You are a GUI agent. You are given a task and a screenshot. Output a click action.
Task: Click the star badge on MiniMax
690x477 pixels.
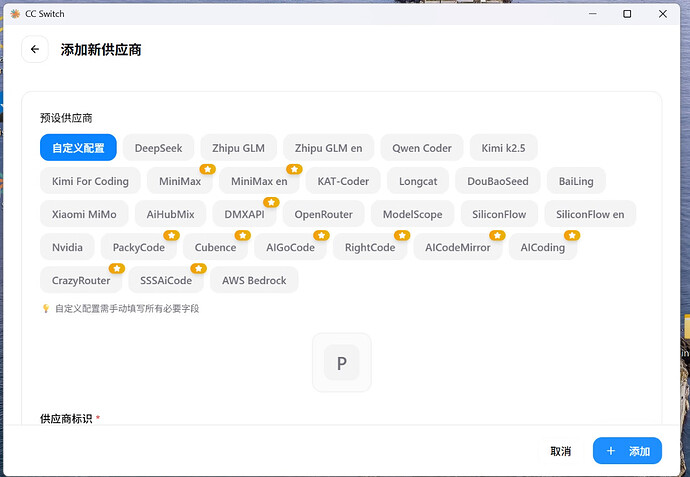[x=208, y=169]
